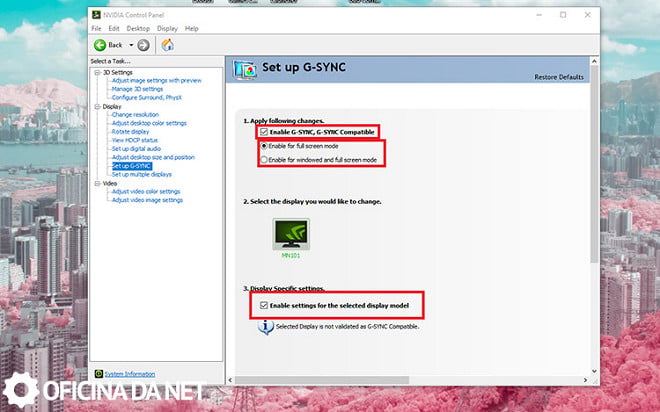Screen dimensions: 660x412
Task: Open Adjust image settings with preview
Action: pos(157,80)
